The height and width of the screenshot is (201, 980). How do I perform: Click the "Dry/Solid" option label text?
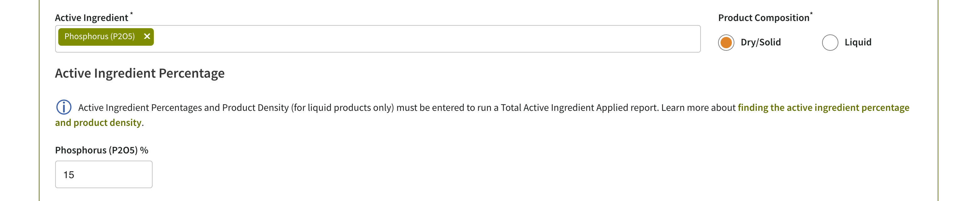pyautogui.click(x=760, y=42)
